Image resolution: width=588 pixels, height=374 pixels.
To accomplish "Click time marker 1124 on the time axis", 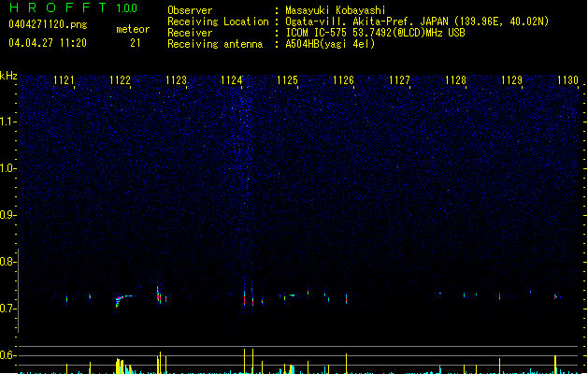I will (232, 80).
